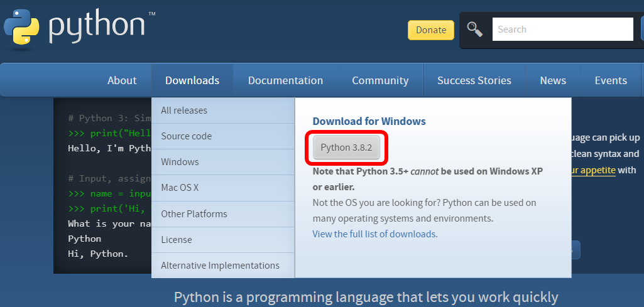
Task: Open the About menu
Action: [x=122, y=80]
